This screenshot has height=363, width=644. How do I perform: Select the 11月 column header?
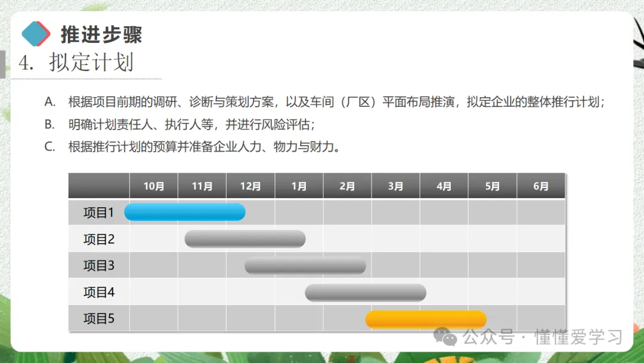(202, 186)
